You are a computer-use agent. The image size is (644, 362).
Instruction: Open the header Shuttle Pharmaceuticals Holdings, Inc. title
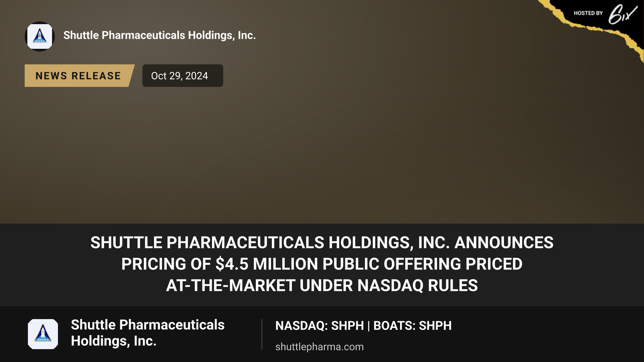coord(159,35)
